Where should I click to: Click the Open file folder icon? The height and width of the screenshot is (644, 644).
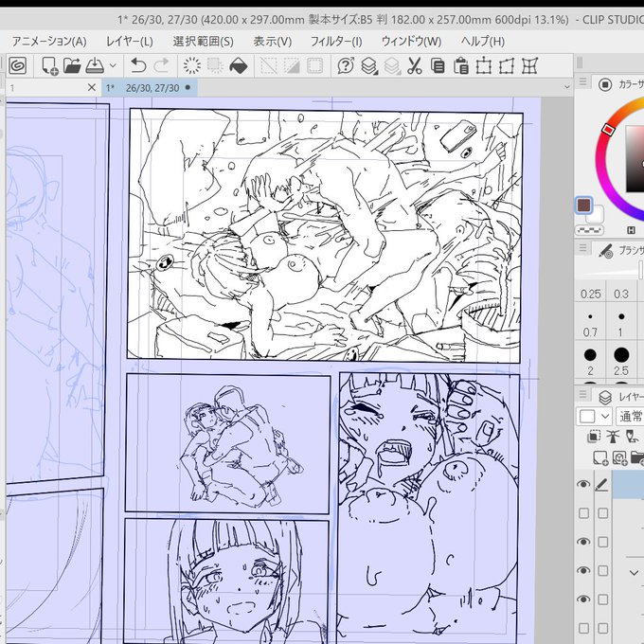[72, 65]
